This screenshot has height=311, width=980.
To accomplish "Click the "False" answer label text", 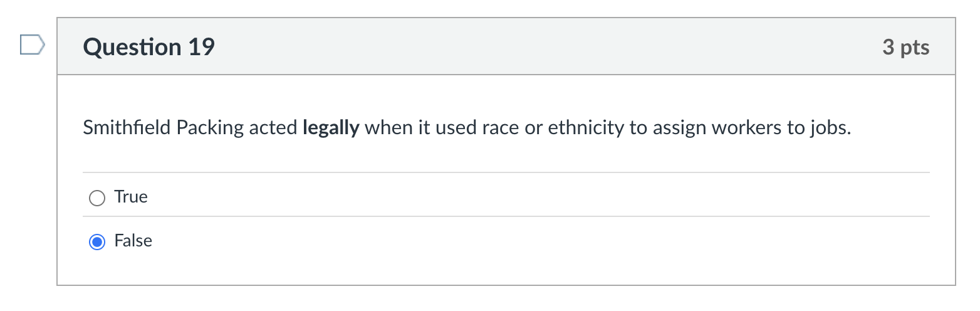I will 133,241.
